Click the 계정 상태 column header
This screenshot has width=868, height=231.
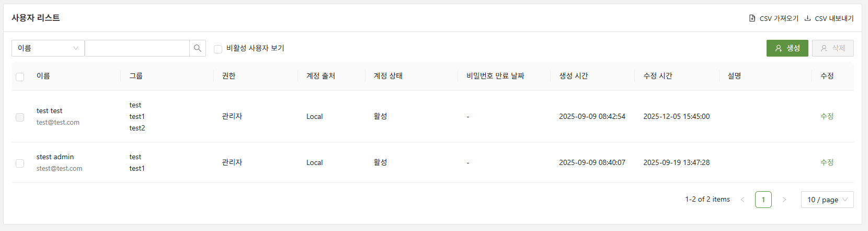tap(388, 76)
